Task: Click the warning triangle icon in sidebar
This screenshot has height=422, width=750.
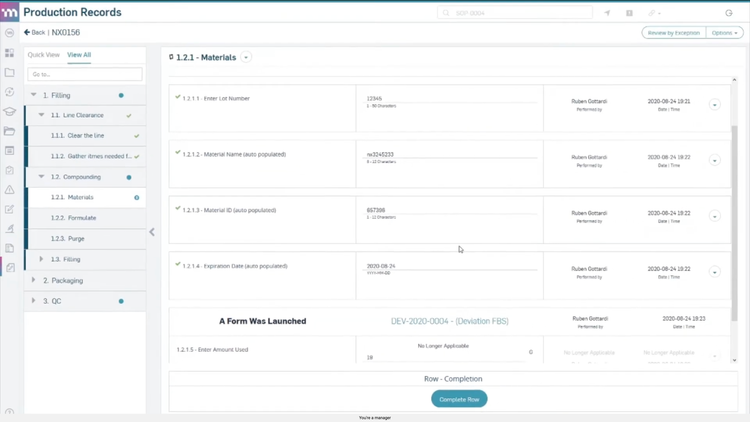Action: (x=10, y=190)
